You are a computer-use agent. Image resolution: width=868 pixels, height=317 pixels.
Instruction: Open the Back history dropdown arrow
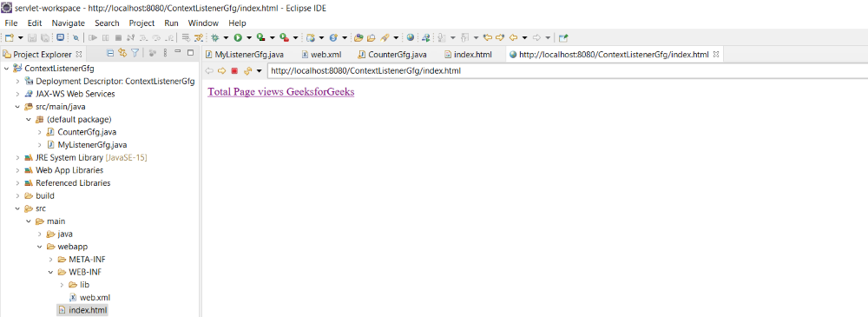coord(525,37)
